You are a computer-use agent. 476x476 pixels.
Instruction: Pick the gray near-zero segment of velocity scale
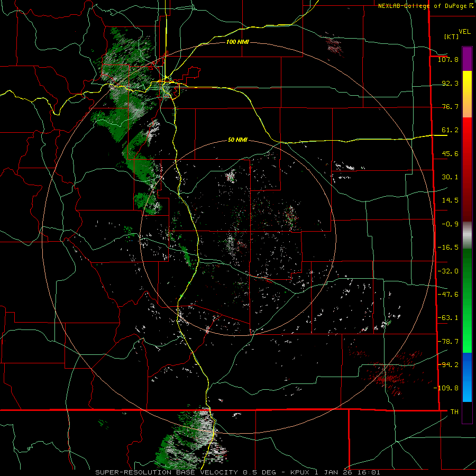tap(467, 235)
